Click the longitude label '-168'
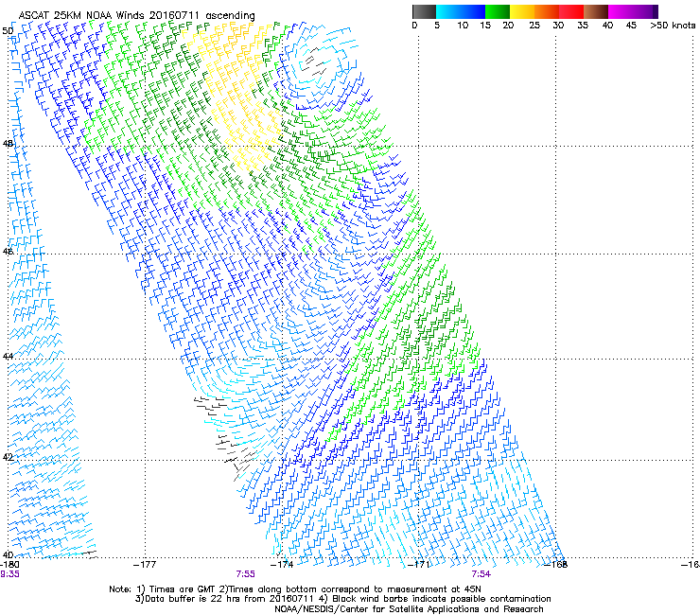Screen dimensions: 700x615 [x=556, y=565]
